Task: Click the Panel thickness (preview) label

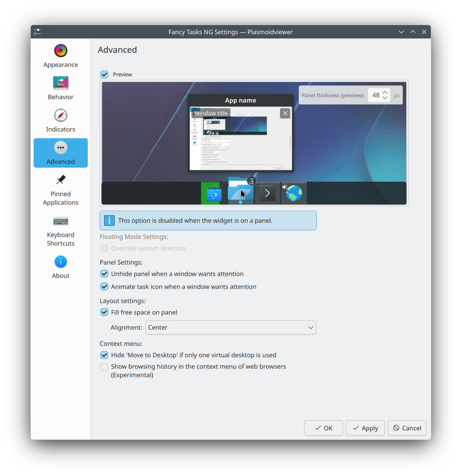Action: tap(333, 95)
